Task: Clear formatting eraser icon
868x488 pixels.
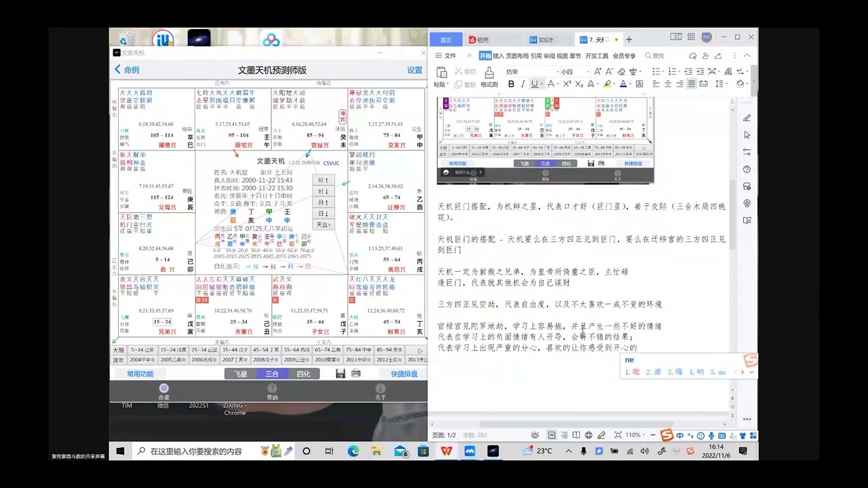Action: pos(622,72)
